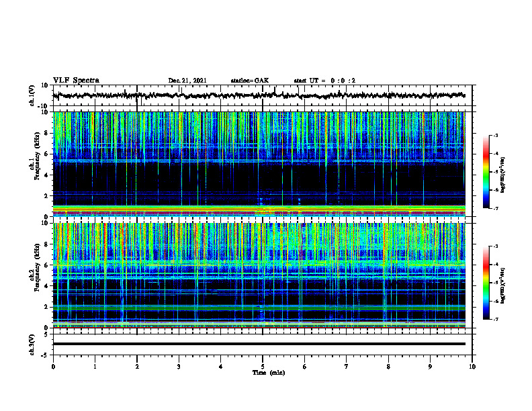The height and width of the screenshot is (411, 532).
Task: Click time axis tick label "0"
Action: [53, 367]
